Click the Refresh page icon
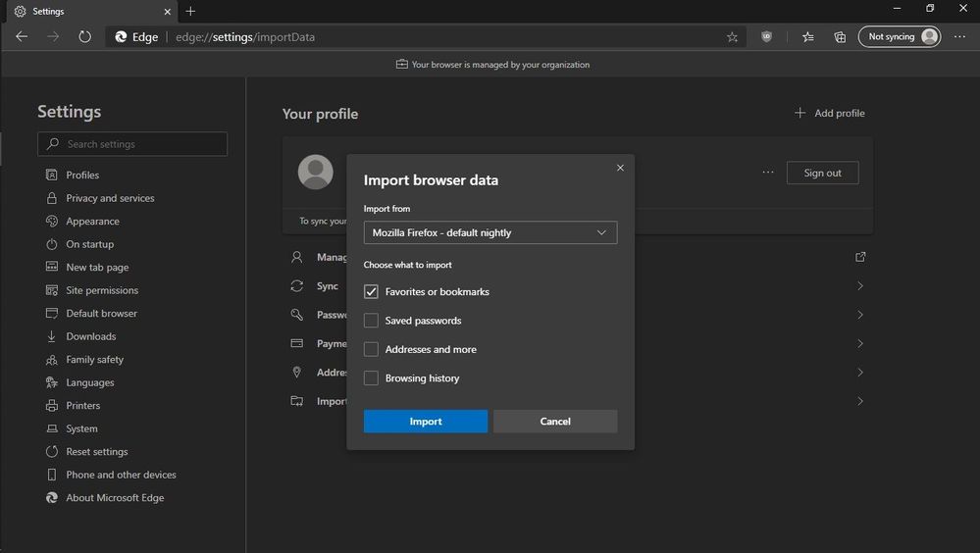The width and height of the screenshot is (980, 553). coord(84,37)
